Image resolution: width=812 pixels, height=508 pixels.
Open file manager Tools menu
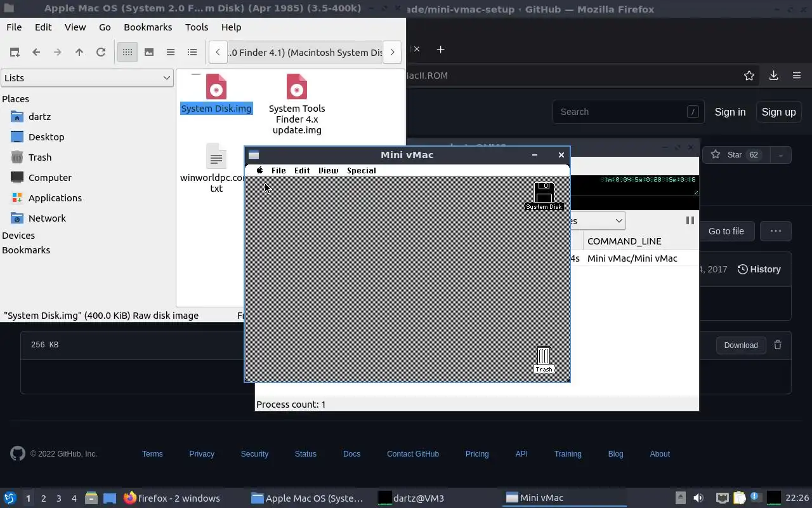(x=197, y=27)
